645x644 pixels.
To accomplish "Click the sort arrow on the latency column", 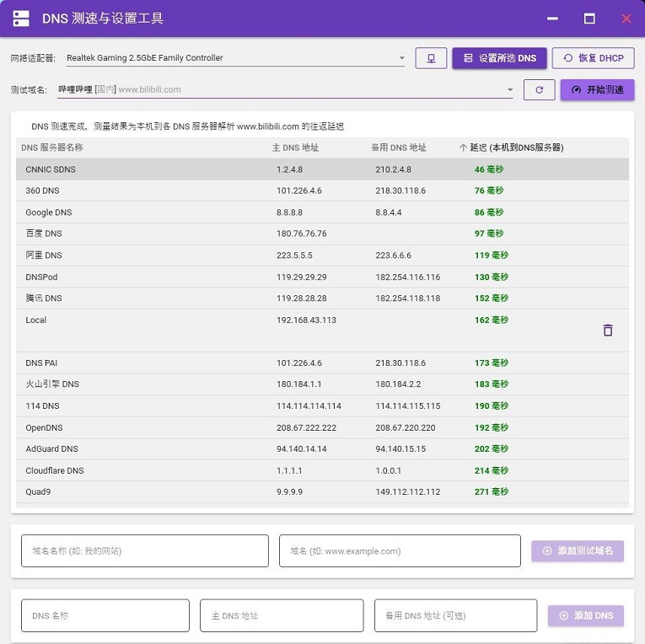I will [463, 148].
